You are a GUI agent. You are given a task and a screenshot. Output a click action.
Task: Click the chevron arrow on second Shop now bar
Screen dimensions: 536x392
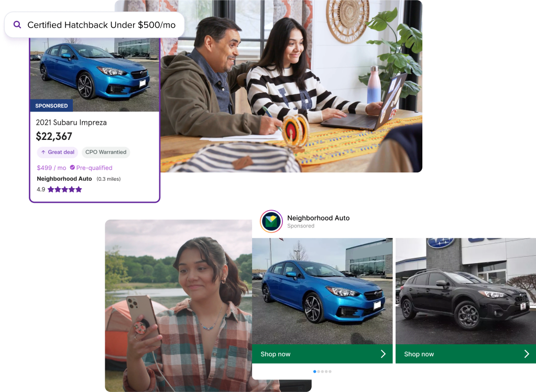tap(527, 354)
